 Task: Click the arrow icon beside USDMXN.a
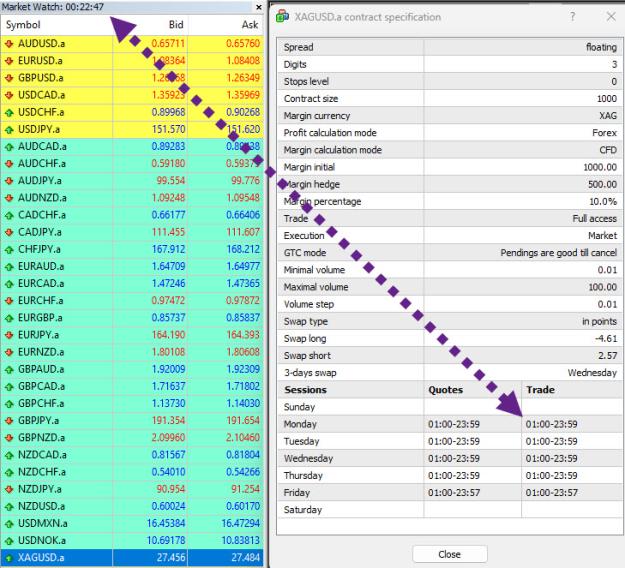(9, 523)
